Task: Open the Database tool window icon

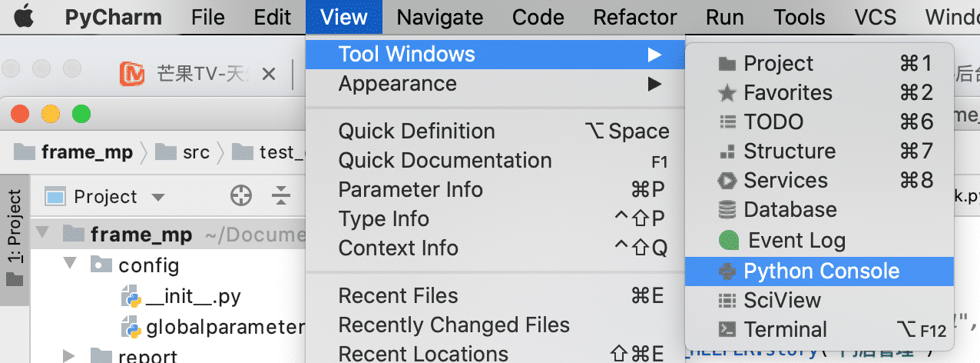Action: click(727, 210)
